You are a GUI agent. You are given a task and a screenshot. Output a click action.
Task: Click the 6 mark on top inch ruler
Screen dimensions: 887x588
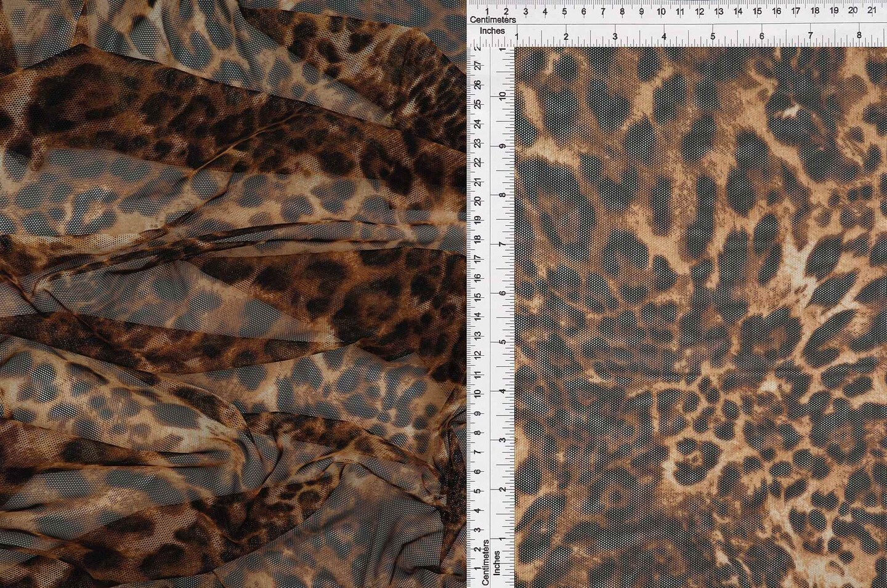(762, 36)
